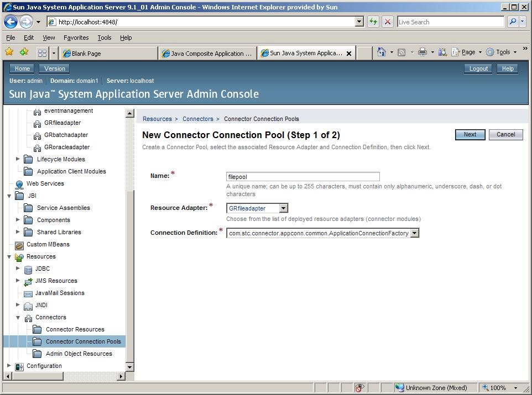The height and width of the screenshot is (395, 532).
Task: Go forward with the browser Forward arrow
Action: click(26, 22)
